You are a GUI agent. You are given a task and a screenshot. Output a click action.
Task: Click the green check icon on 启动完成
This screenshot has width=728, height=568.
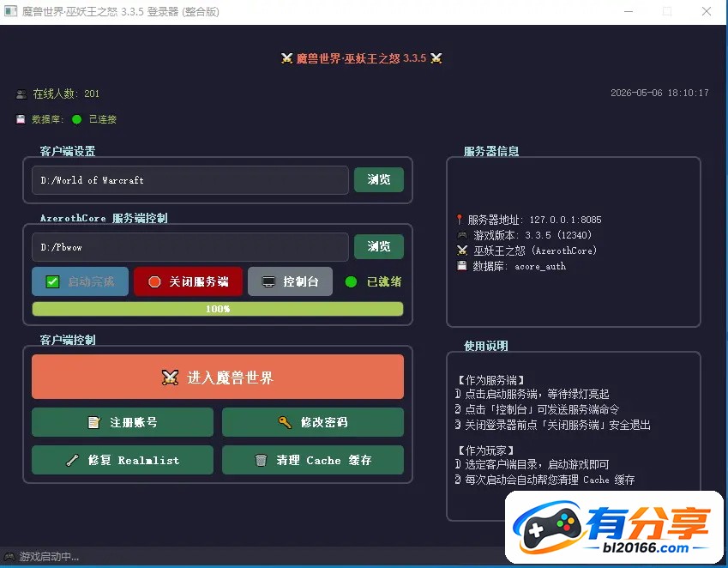pos(52,281)
